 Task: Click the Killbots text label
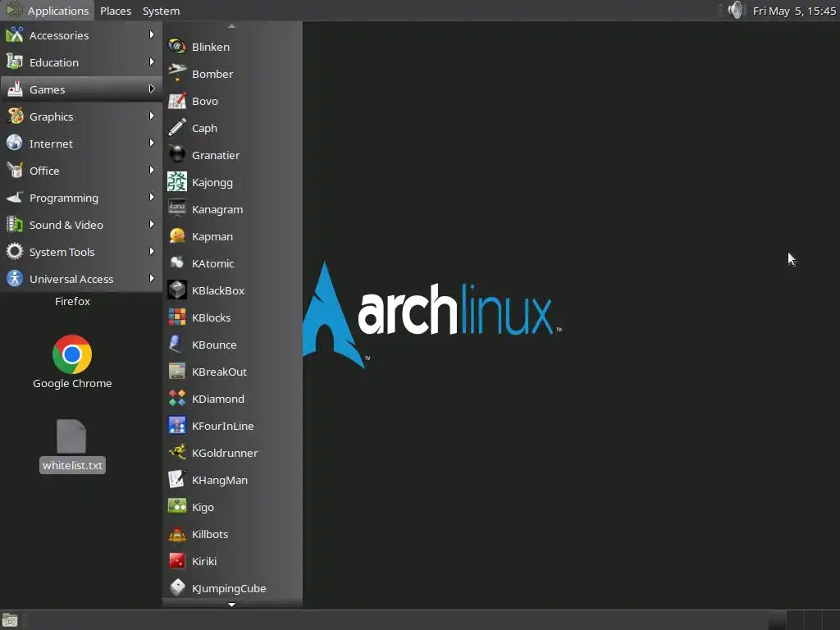tap(210, 534)
